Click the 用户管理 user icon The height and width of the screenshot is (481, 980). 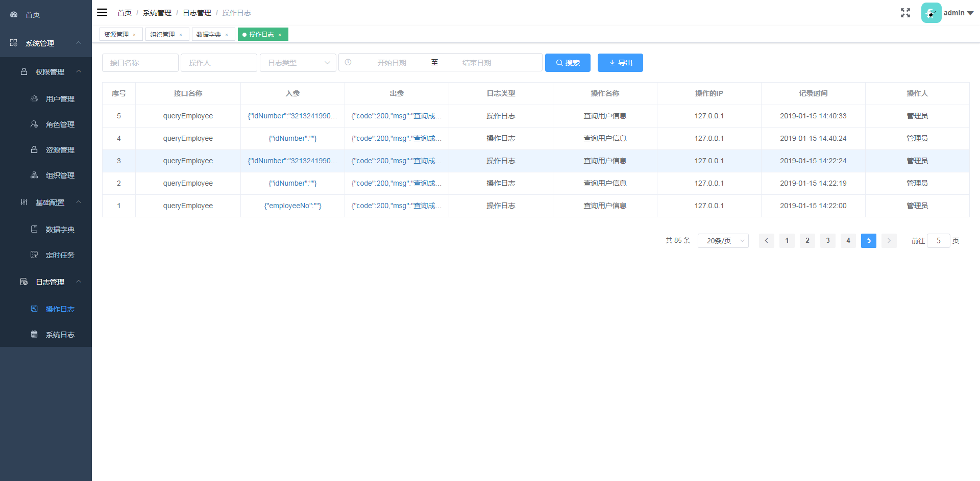coord(34,98)
